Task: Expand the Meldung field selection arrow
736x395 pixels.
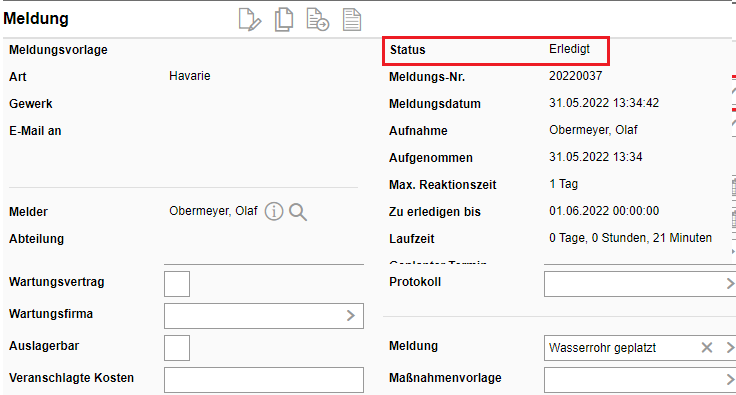Action: pos(730,348)
